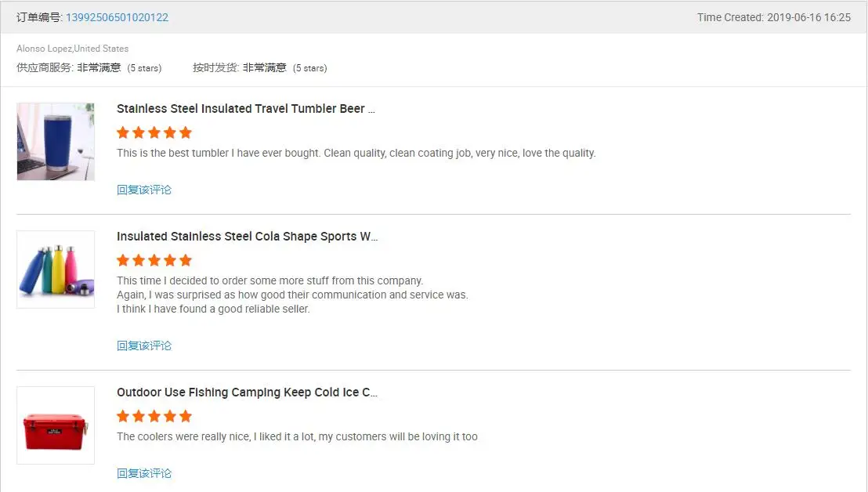Reply to the tumbler review
This screenshot has width=868, height=492.
pos(144,190)
